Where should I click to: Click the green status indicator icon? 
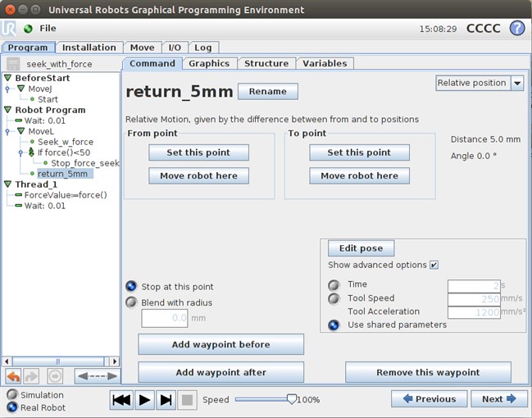pos(28,29)
